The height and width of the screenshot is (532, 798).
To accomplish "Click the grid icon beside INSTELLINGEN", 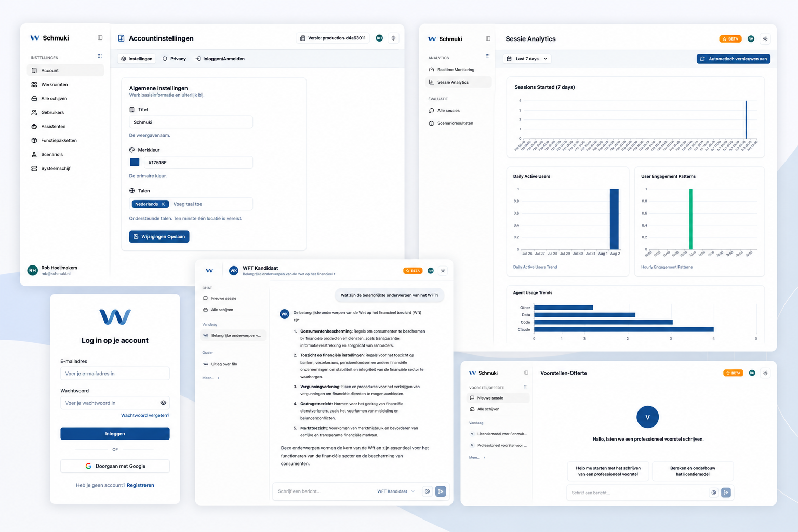I will click(x=100, y=56).
